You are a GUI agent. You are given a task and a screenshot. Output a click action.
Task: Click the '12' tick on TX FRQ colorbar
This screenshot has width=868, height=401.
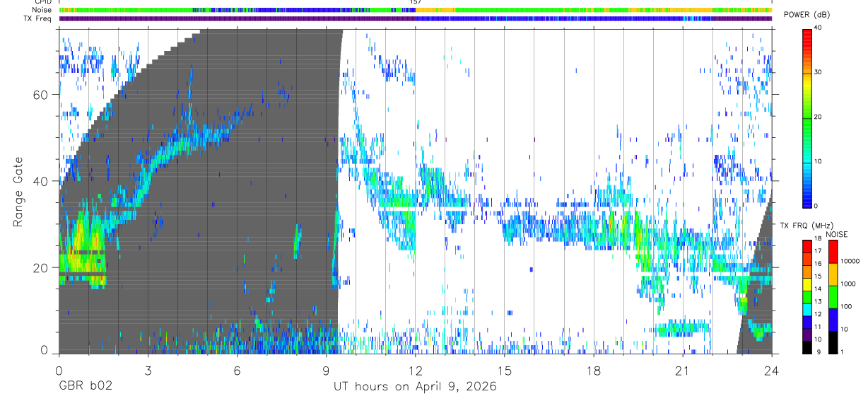click(819, 315)
